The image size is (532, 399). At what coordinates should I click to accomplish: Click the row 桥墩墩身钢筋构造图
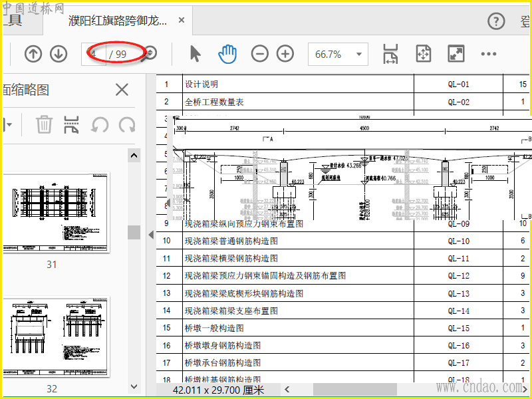[x=342, y=345]
